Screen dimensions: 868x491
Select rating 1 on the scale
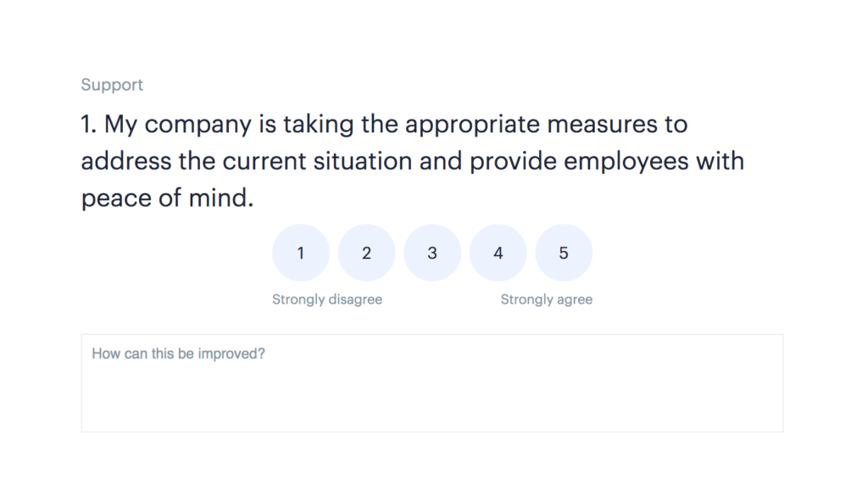[x=301, y=253]
